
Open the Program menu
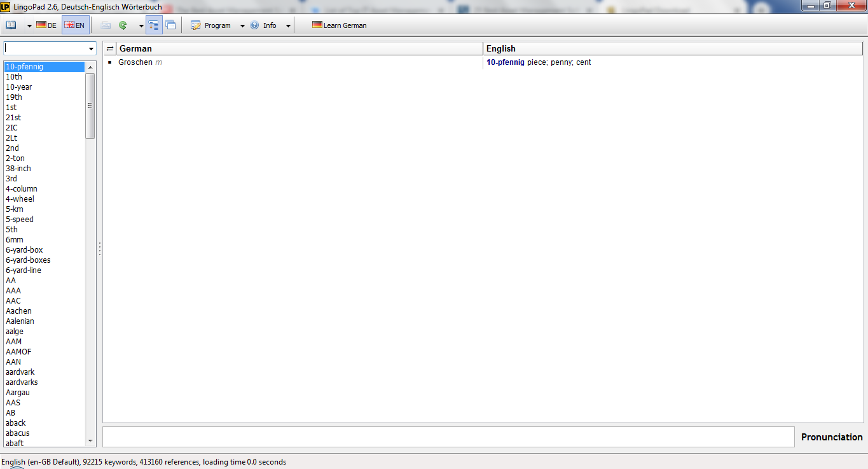pos(211,25)
